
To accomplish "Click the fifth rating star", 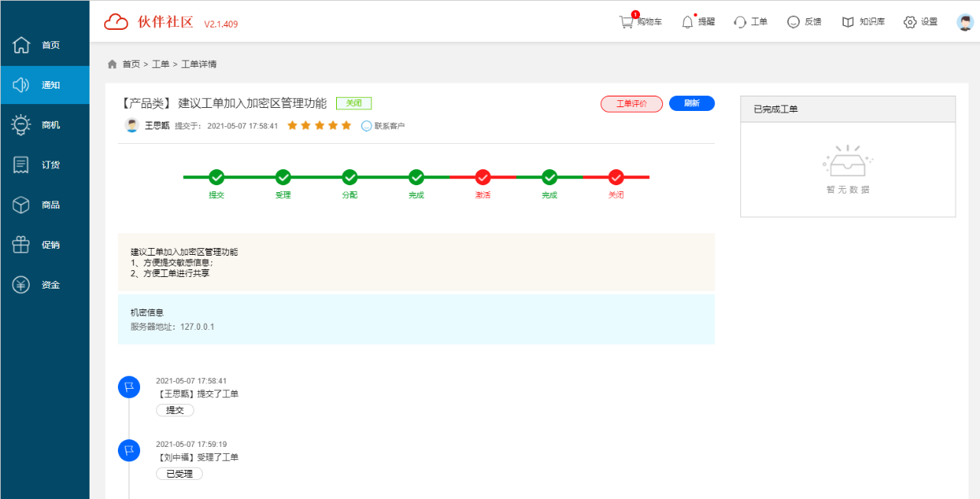I will [346, 126].
